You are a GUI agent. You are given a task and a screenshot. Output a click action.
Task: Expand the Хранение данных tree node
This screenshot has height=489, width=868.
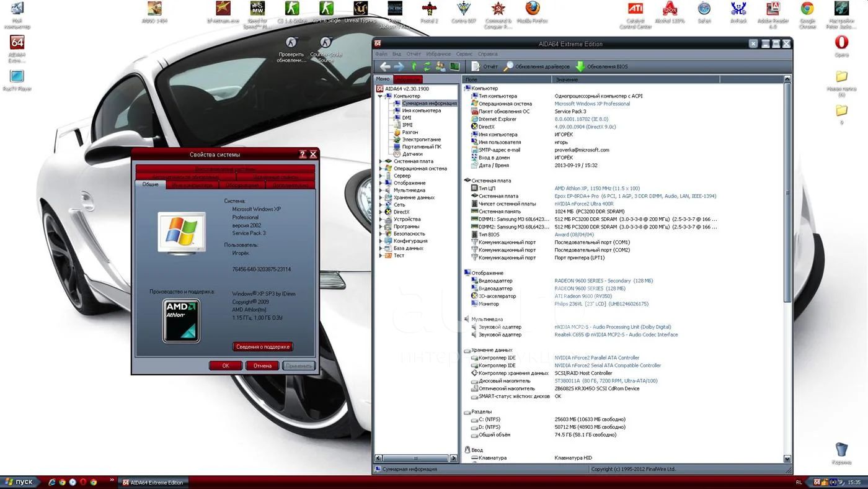pos(381,197)
